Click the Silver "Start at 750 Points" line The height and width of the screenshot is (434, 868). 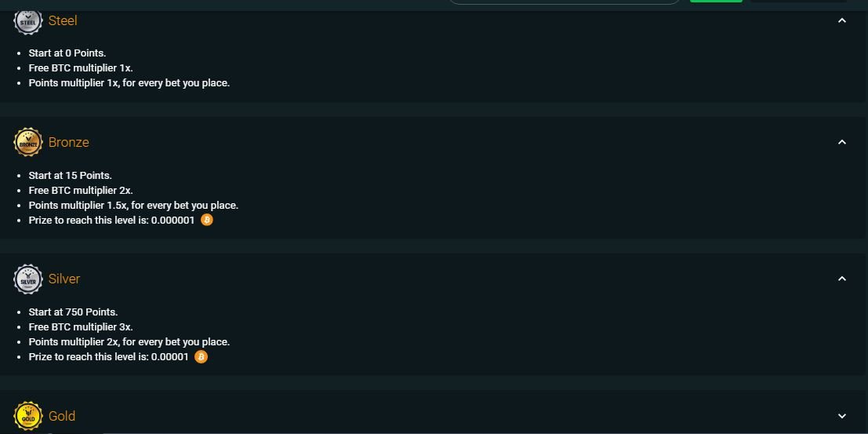click(73, 312)
